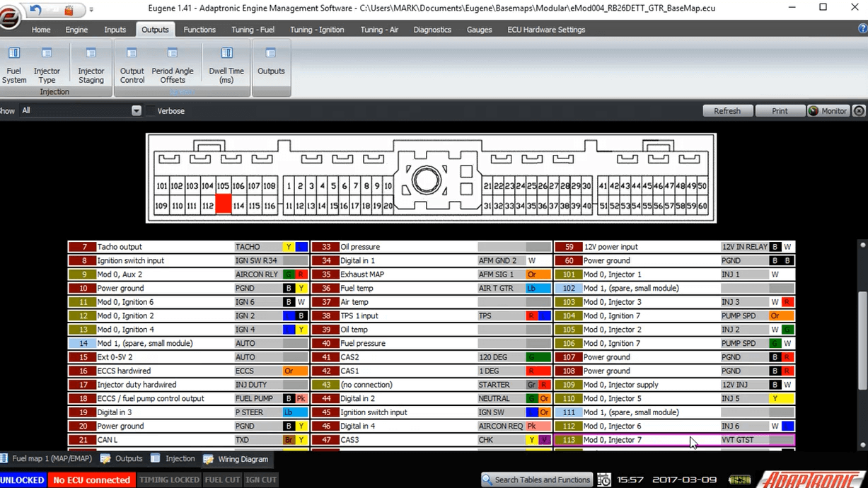The height and width of the screenshot is (488, 868).
Task: Click the No ECU connected status
Action: point(92,480)
